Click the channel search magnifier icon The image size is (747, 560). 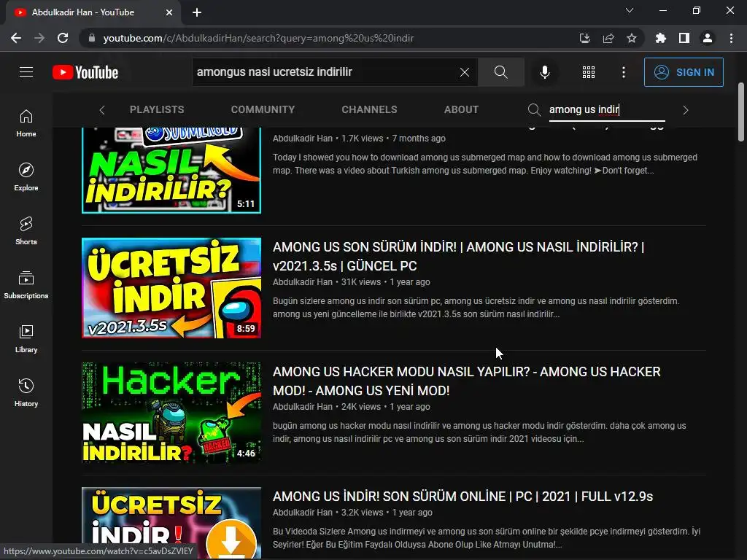(x=534, y=110)
